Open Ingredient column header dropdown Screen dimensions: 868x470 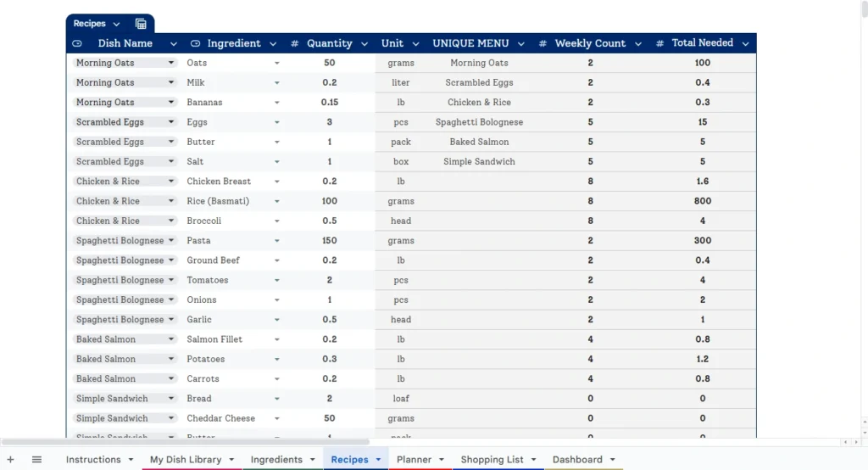point(273,44)
